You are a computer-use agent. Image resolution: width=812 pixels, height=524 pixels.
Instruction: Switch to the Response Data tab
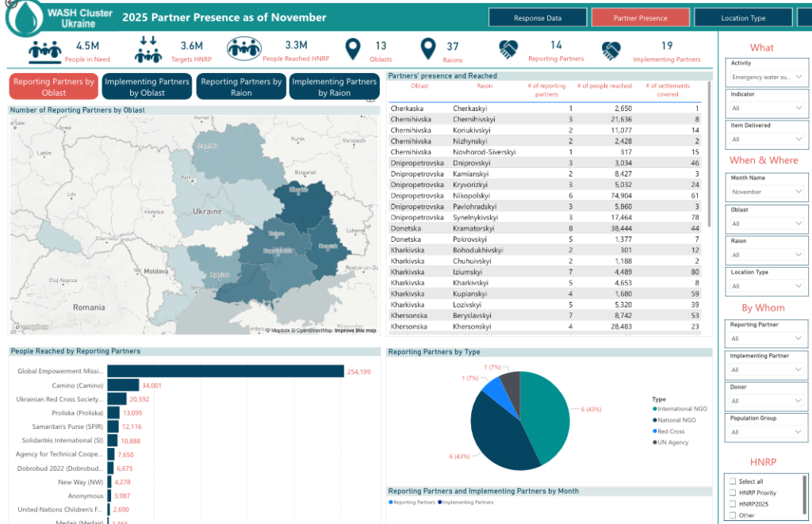point(538,17)
